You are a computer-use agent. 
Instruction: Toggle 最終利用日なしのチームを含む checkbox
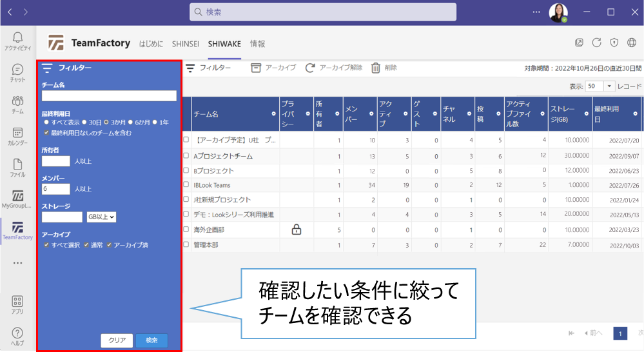click(46, 133)
